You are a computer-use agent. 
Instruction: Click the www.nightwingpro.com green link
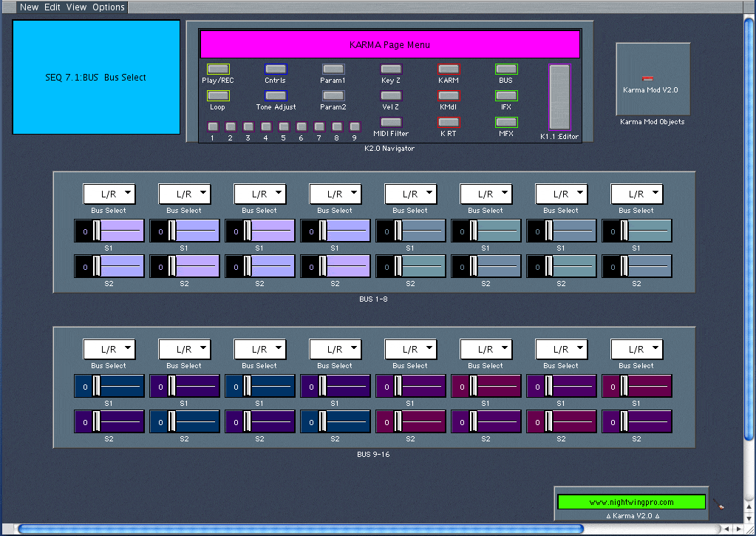coord(631,502)
